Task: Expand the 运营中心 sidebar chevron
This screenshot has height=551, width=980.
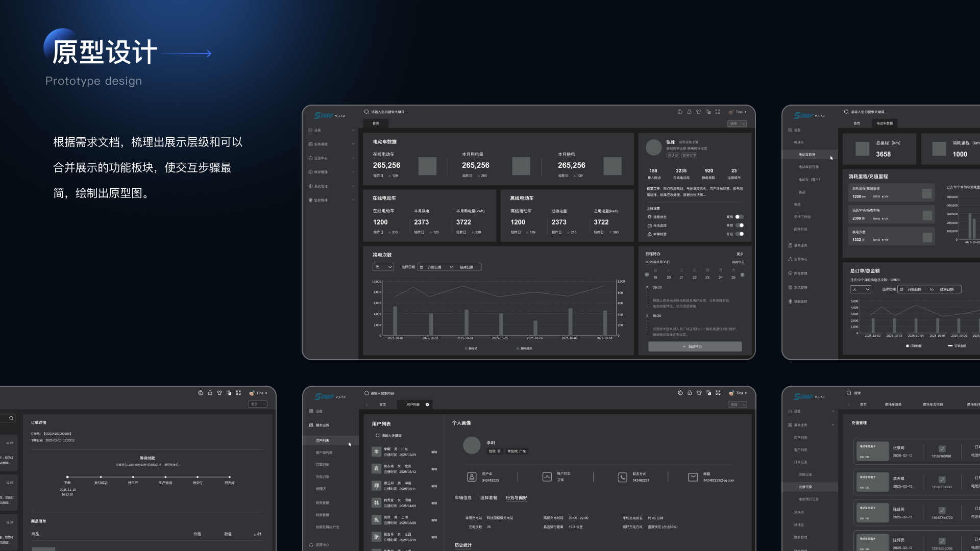Action: tap(353, 158)
